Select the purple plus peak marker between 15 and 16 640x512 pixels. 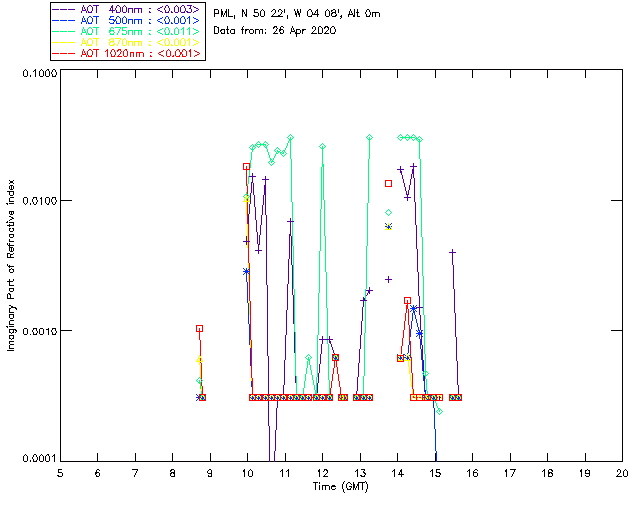[x=452, y=252]
